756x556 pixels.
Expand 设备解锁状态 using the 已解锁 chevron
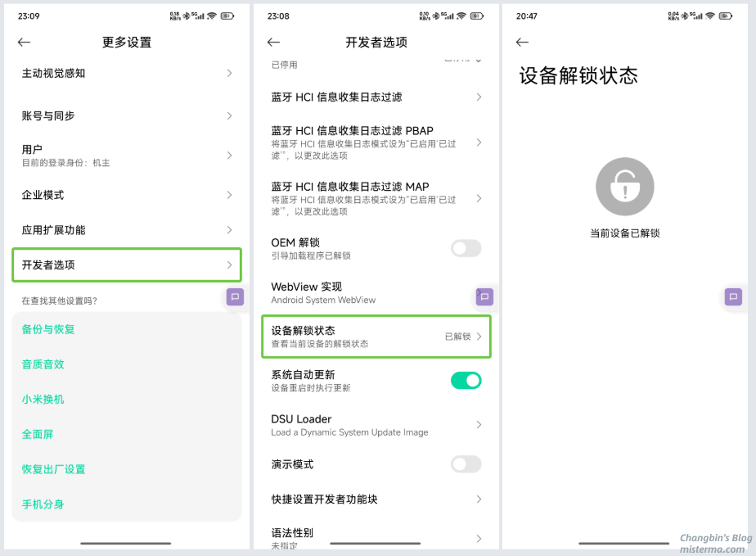pyautogui.click(x=479, y=337)
